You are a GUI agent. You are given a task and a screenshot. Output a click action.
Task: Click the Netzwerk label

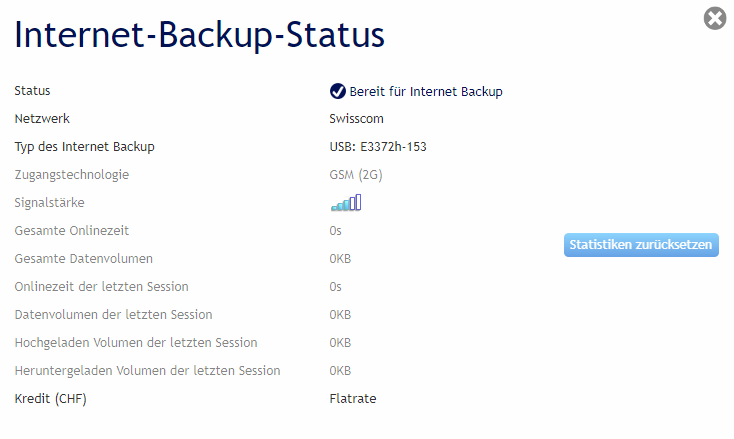click(42, 119)
